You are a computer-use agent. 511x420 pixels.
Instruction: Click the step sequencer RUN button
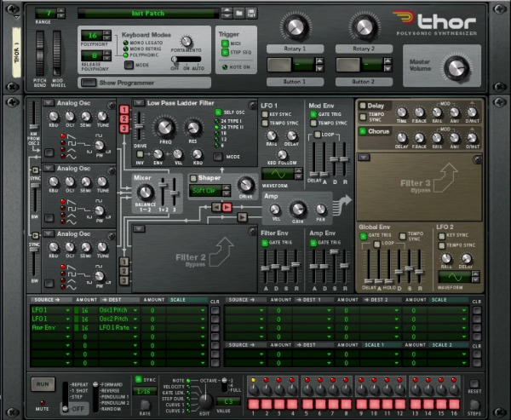pos(43,384)
